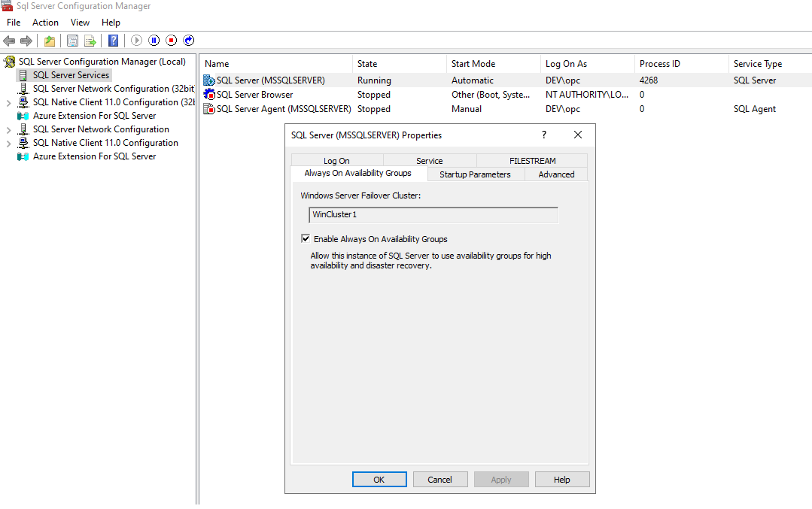Viewport: 812px width, 509px height.
Task: Click Cancel in the Properties dialog
Action: (440, 480)
